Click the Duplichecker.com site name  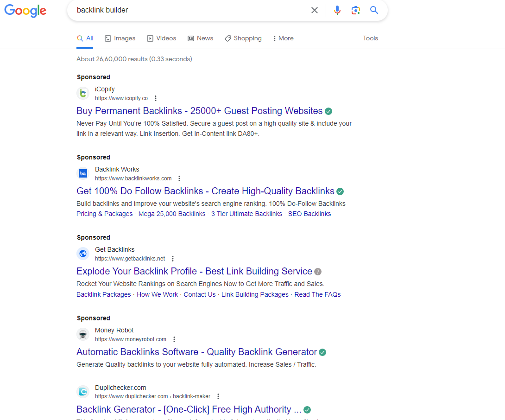click(120, 388)
